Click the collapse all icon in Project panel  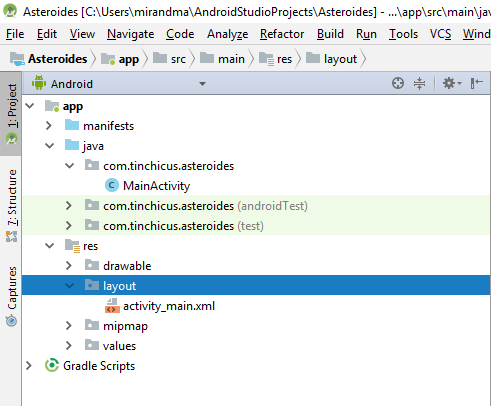[x=419, y=83]
